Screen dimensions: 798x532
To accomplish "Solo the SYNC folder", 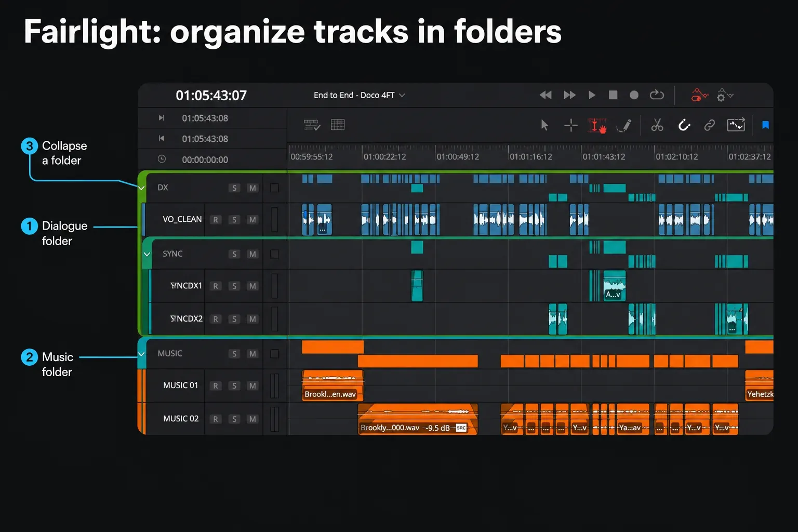I will [x=234, y=254].
